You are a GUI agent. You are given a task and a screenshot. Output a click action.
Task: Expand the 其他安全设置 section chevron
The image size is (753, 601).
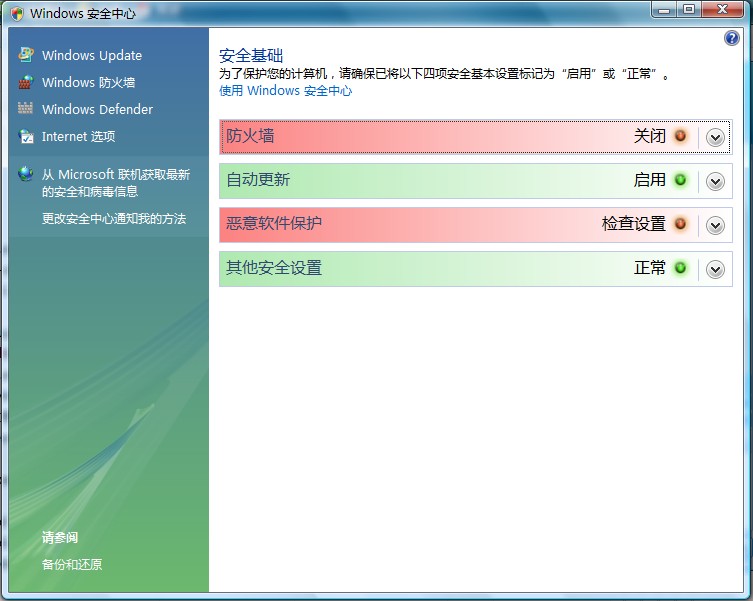(715, 270)
